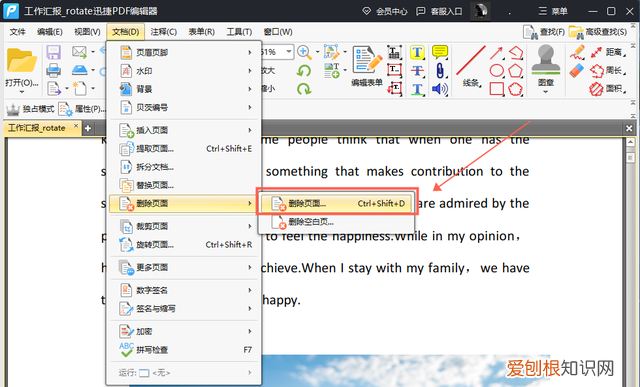Open the zoom percentage dropdown
This screenshot has height=387, width=640.
click(x=289, y=52)
